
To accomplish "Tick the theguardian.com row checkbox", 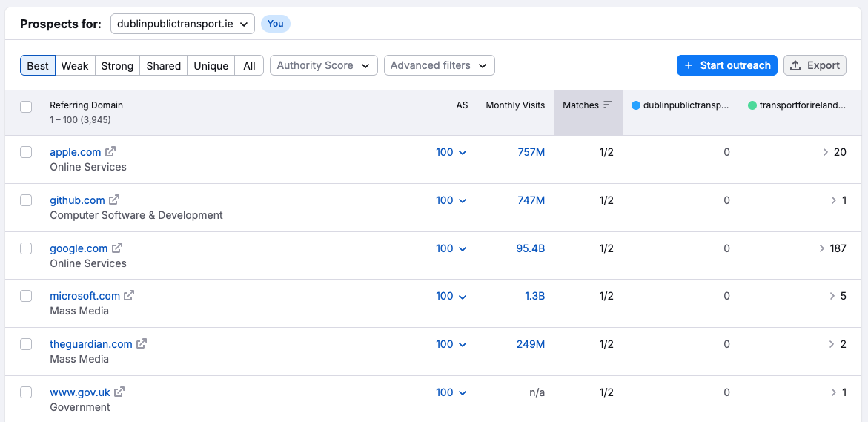I will (x=26, y=344).
